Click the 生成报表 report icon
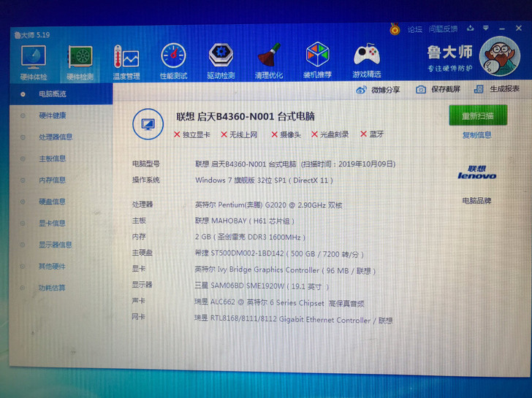The width and height of the screenshot is (532, 398). 479,89
